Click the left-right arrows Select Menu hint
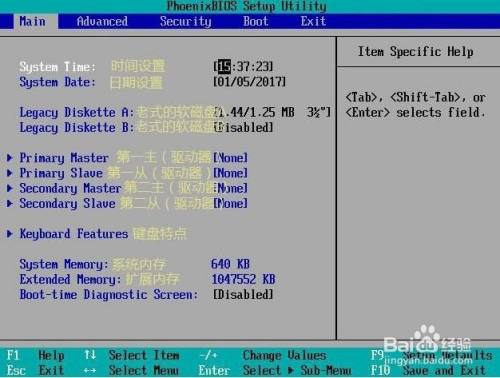 [131, 370]
